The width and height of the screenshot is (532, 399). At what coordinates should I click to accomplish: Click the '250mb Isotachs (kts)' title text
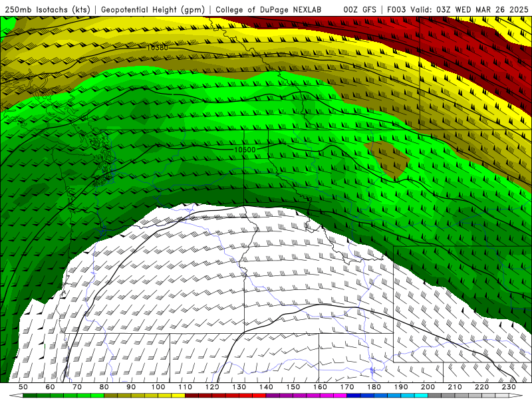click(x=47, y=9)
